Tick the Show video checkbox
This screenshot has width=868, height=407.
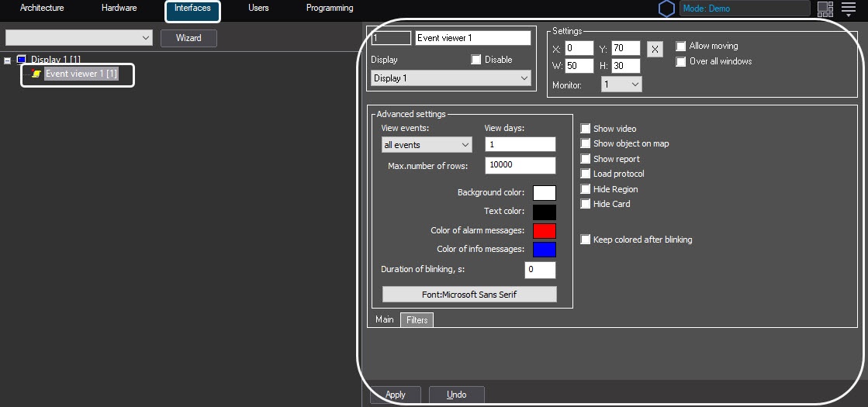click(586, 129)
